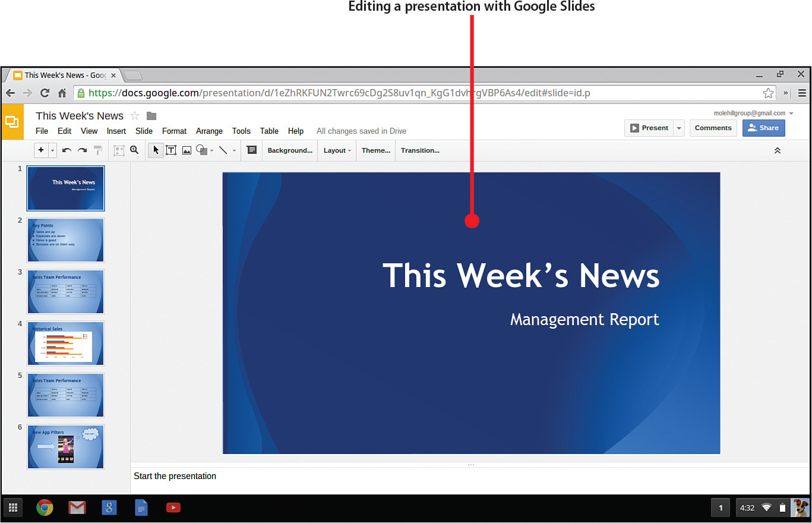Viewport: 812px width, 523px height.
Task: Open the Slide menu
Action: (x=144, y=131)
